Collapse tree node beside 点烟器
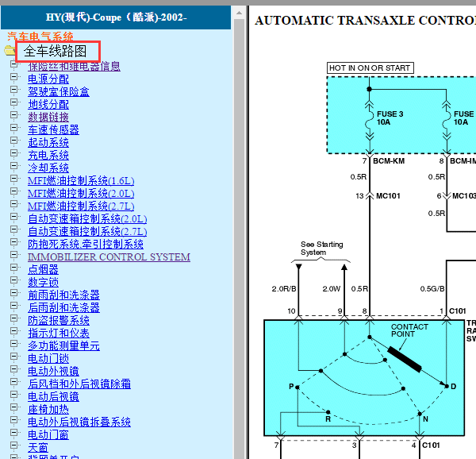Screen dimensions: 476x459 pyautogui.click(x=13, y=268)
